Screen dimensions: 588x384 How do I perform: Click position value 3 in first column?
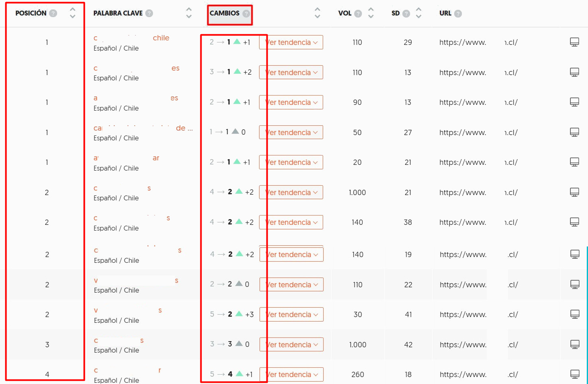47,345
